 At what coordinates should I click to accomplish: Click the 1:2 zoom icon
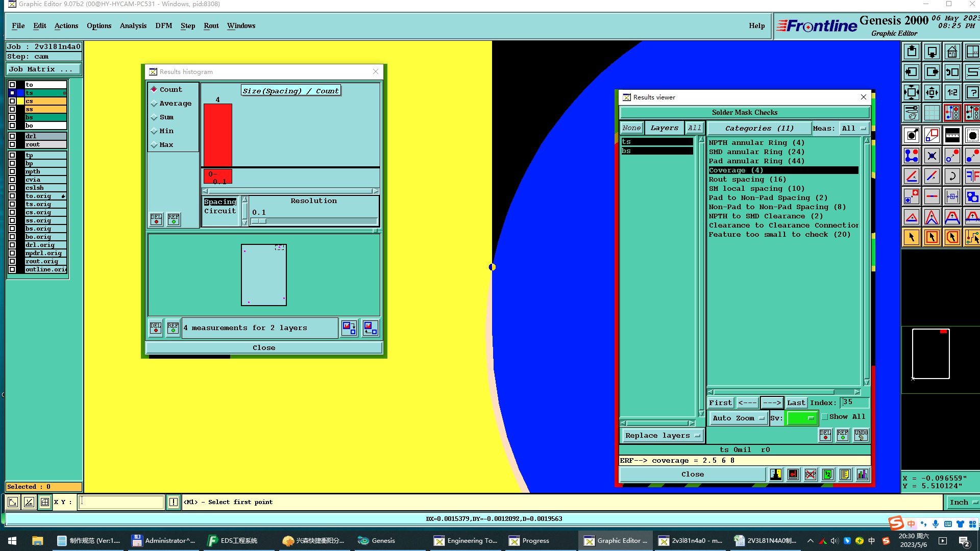coord(952,92)
